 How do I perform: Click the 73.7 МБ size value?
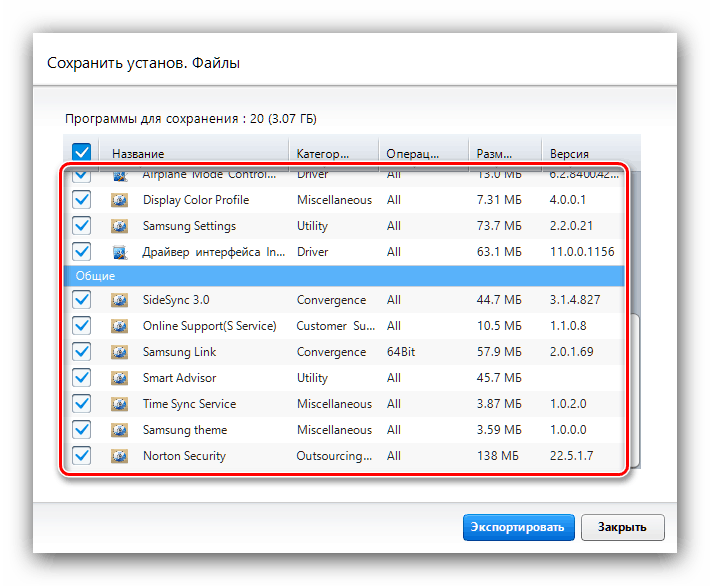pyautogui.click(x=499, y=226)
